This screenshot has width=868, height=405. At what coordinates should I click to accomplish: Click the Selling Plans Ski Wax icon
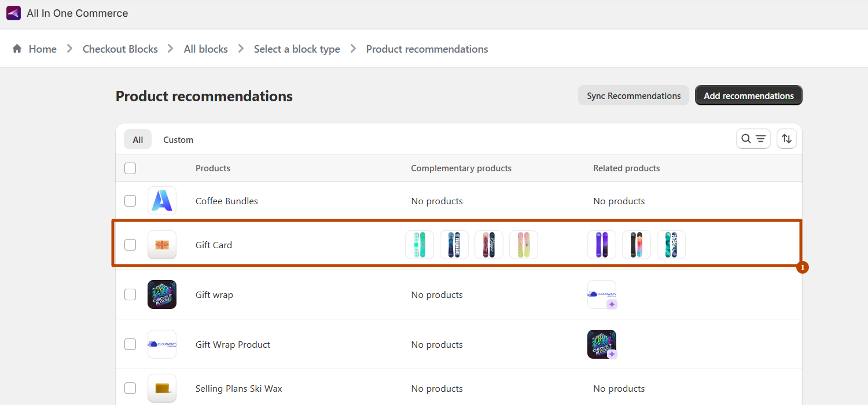pos(162,388)
